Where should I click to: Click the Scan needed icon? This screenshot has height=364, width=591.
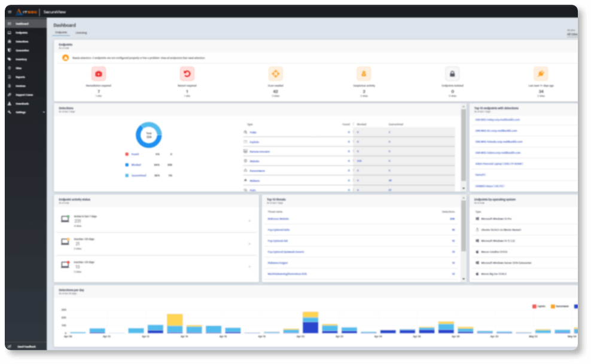276,74
